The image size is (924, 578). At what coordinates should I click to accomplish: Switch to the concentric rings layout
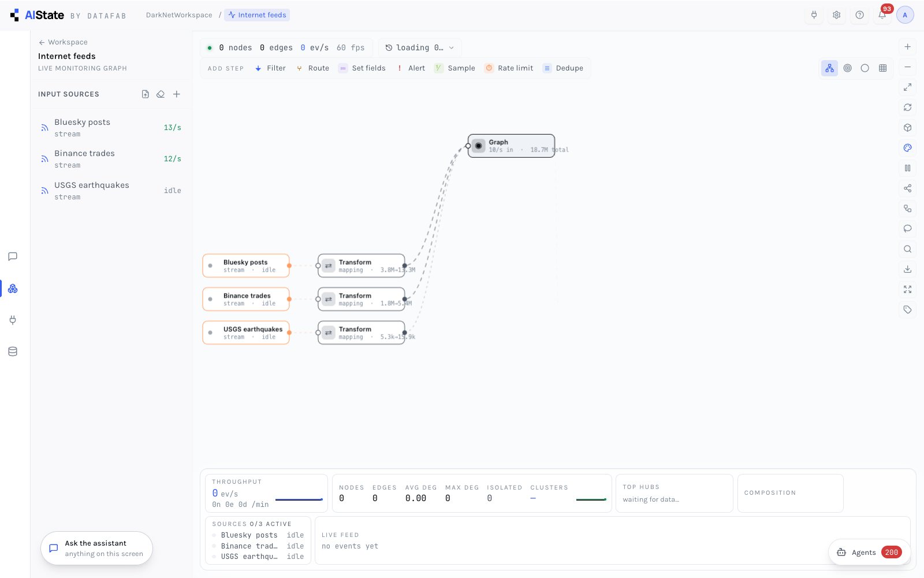coord(847,68)
